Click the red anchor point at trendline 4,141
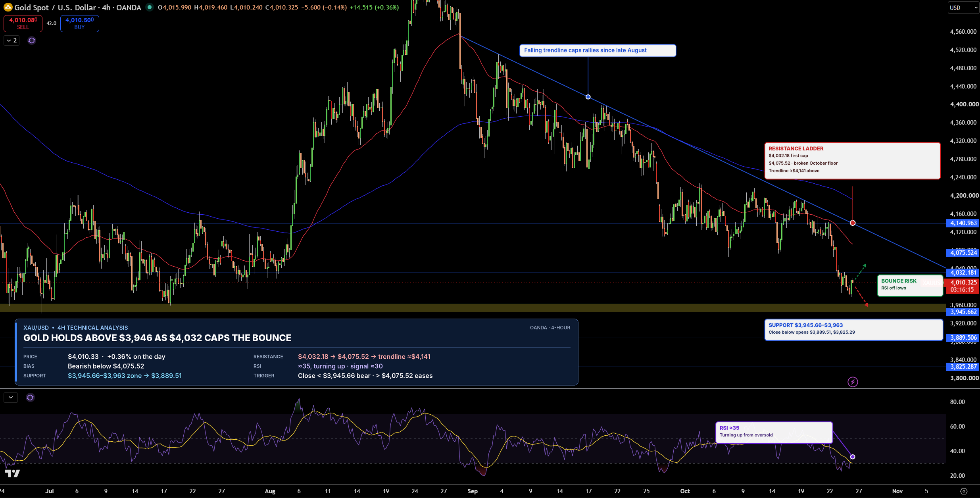 [x=853, y=223]
